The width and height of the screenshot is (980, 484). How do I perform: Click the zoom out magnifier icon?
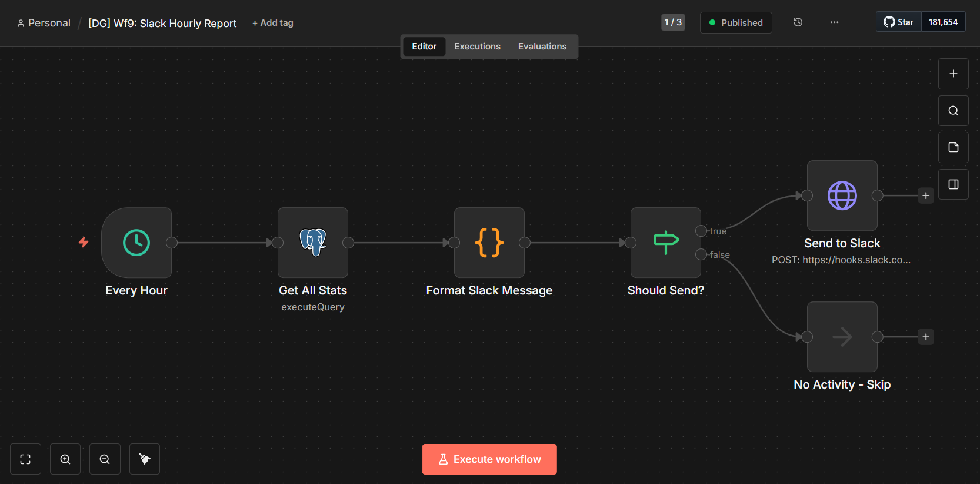pos(105,459)
